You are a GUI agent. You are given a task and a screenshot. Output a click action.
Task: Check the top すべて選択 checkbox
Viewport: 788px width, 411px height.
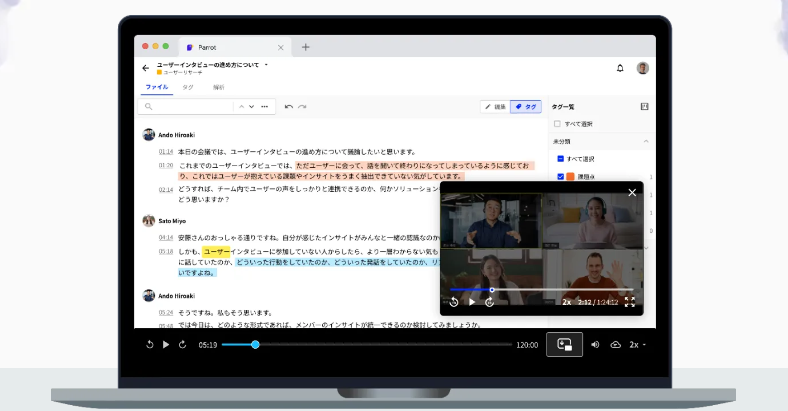[x=557, y=124]
